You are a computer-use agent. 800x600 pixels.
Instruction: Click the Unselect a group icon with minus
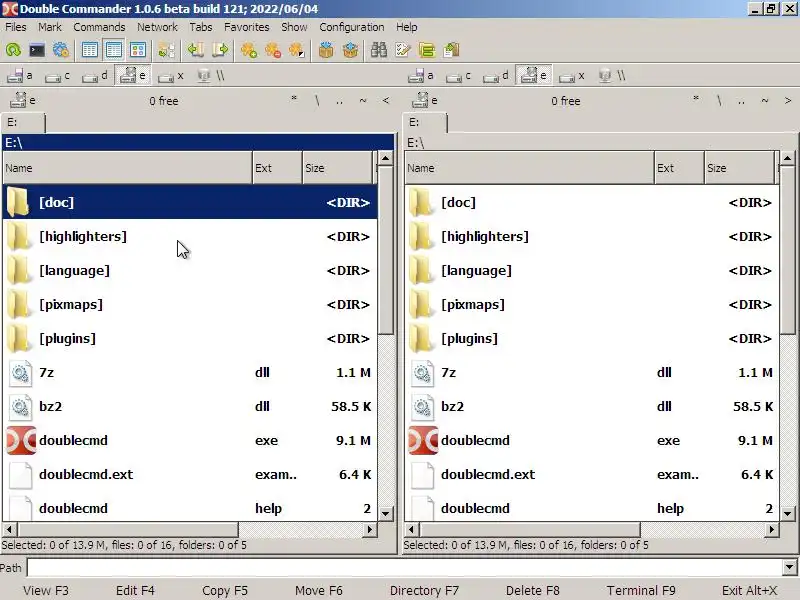(x=273, y=50)
